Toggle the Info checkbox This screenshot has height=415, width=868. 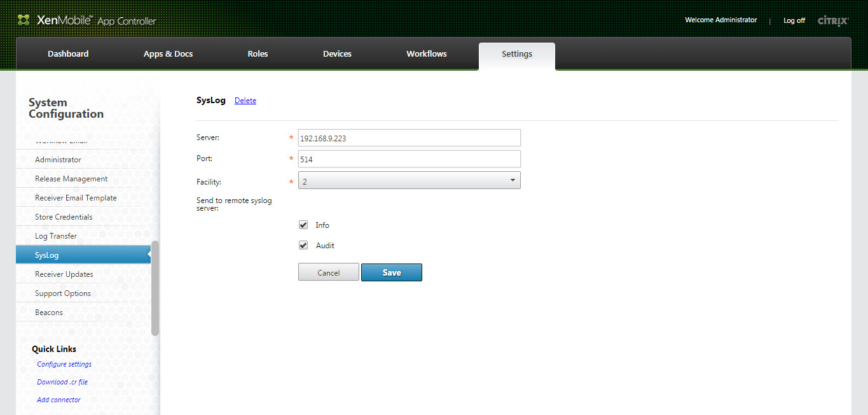click(x=303, y=225)
